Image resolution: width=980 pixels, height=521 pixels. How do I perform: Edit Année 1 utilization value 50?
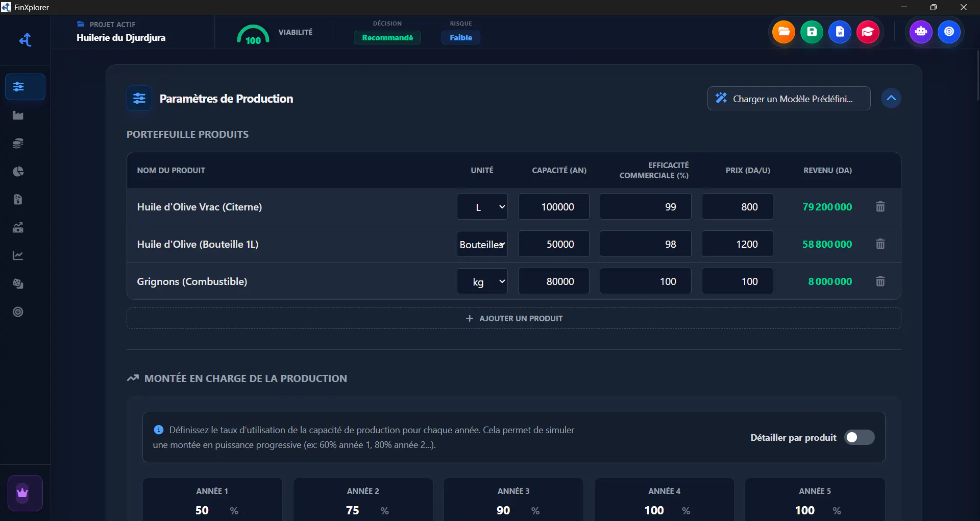(202, 510)
